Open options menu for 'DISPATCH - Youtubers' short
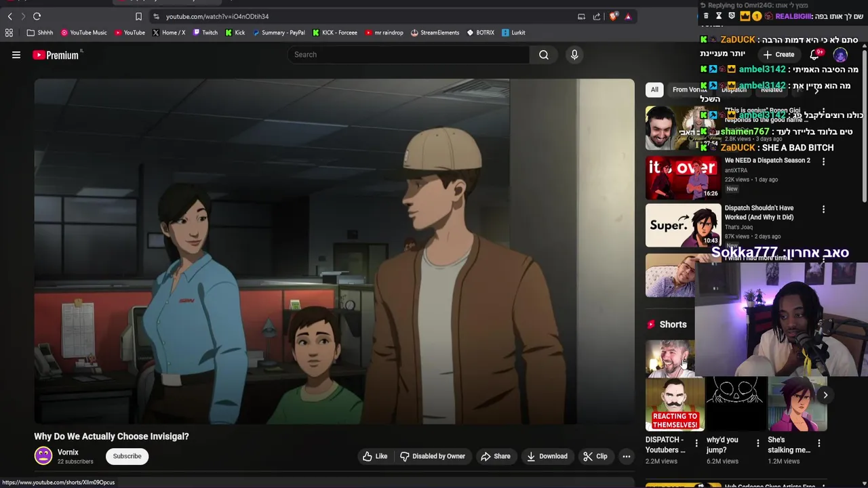Image resolution: width=868 pixels, height=488 pixels. [696, 443]
